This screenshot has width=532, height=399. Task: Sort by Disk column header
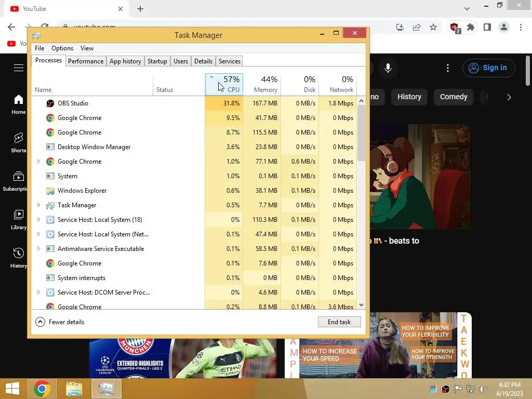click(300, 84)
